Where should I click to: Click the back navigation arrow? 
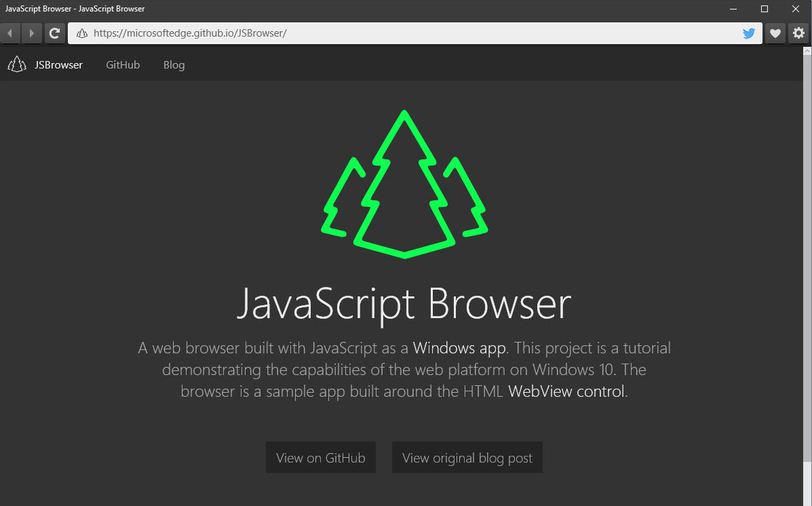click(10, 33)
